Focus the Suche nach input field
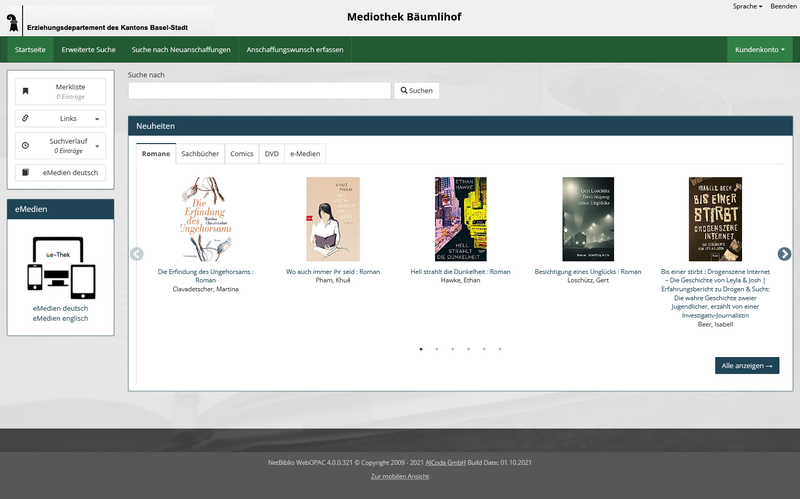The image size is (800, 499). (259, 91)
